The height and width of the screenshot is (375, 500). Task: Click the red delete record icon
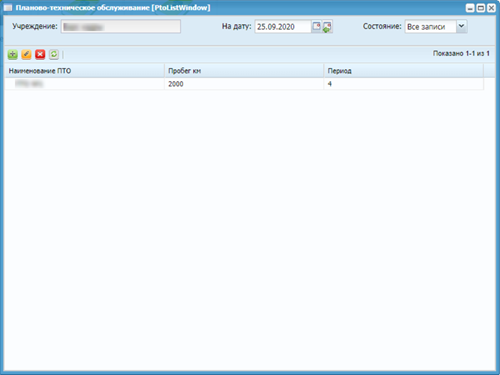click(x=40, y=54)
